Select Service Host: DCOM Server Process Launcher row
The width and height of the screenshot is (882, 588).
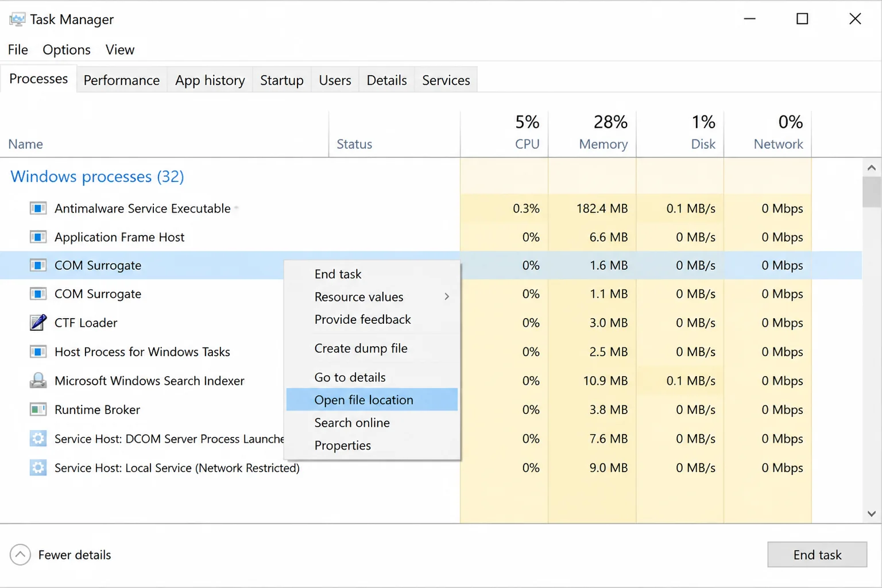coord(169,439)
